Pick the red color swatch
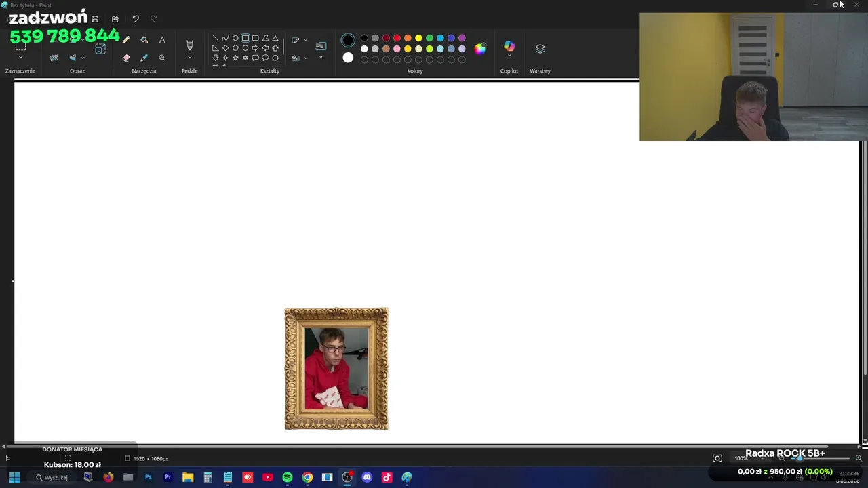This screenshot has width=868, height=488. tap(397, 38)
